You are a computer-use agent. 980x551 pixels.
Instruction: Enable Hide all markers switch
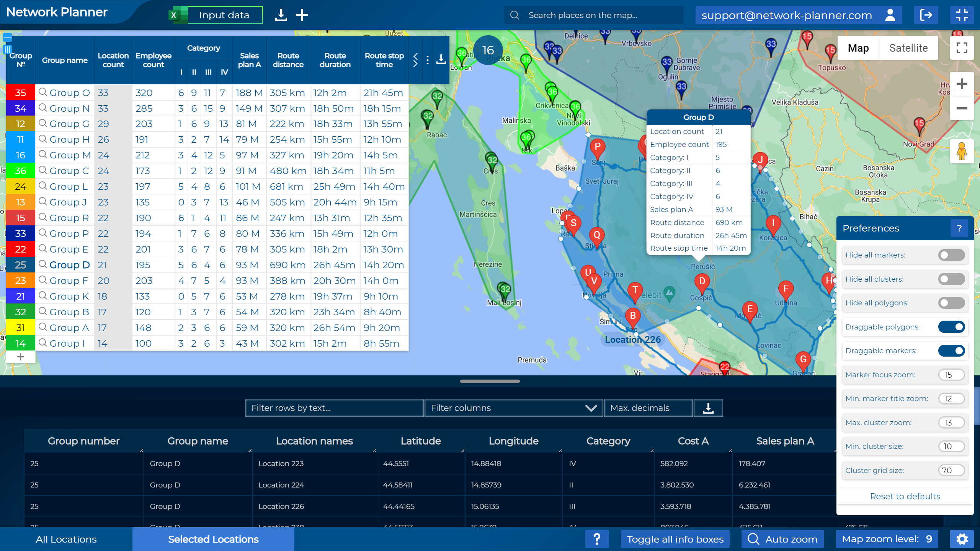pyautogui.click(x=951, y=255)
